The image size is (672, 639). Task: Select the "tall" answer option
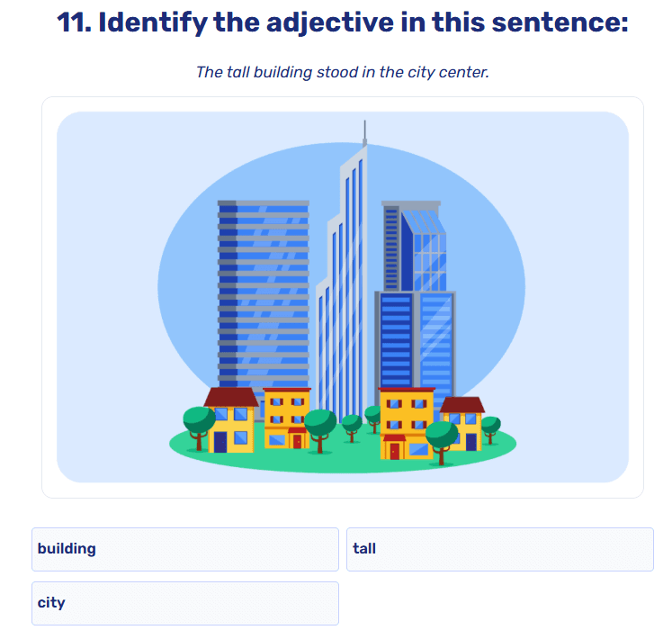[499, 549]
